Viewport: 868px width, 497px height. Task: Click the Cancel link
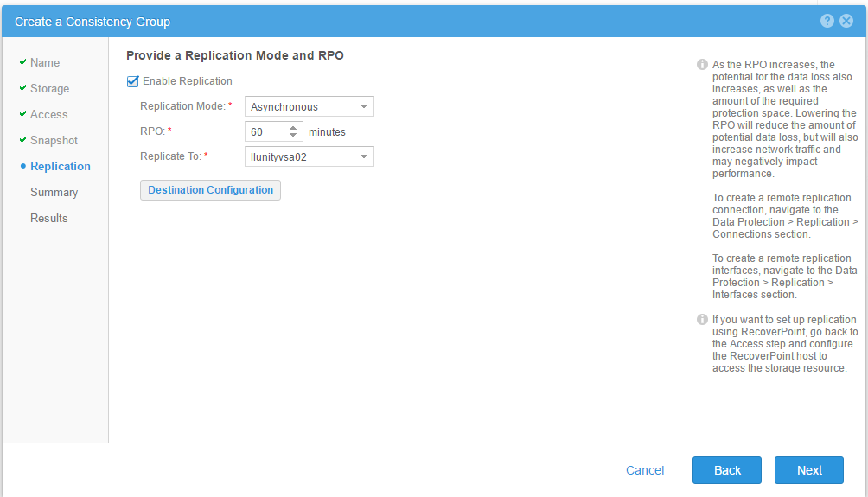click(645, 470)
